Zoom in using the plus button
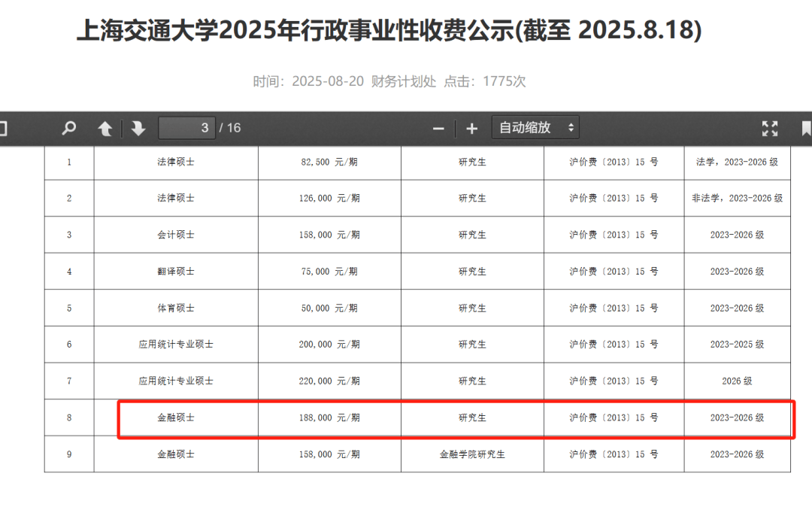The height and width of the screenshot is (513, 812). [x=471, y=129]
